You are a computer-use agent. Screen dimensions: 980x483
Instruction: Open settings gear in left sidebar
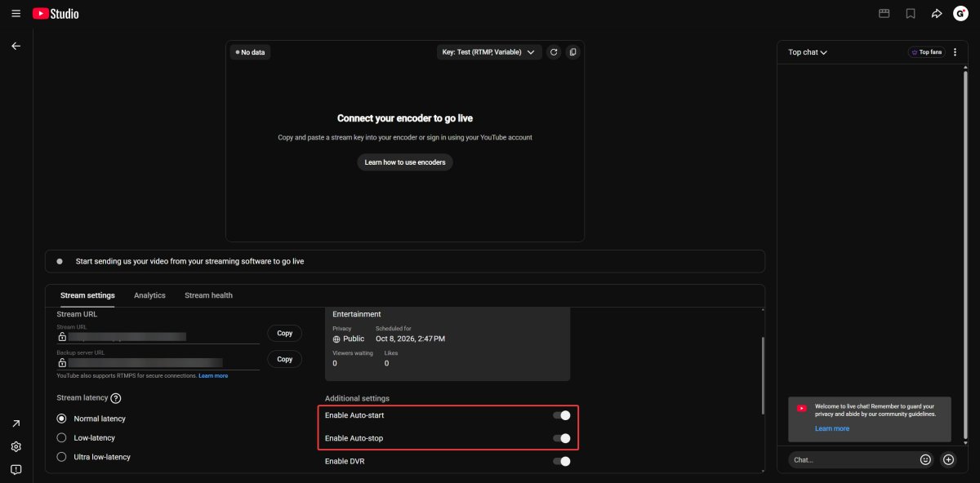point(16,446)
